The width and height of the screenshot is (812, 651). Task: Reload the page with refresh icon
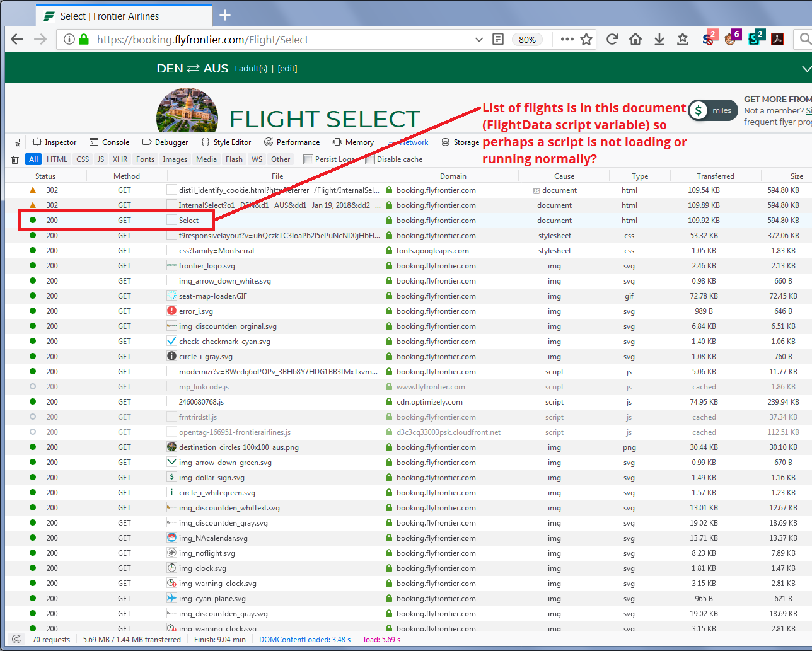[612, 40]
